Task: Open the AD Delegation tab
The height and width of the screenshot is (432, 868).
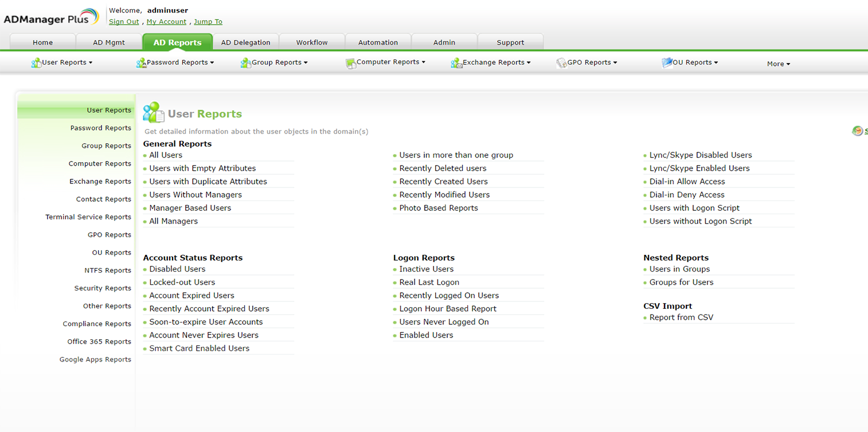Action: [245, 42]
